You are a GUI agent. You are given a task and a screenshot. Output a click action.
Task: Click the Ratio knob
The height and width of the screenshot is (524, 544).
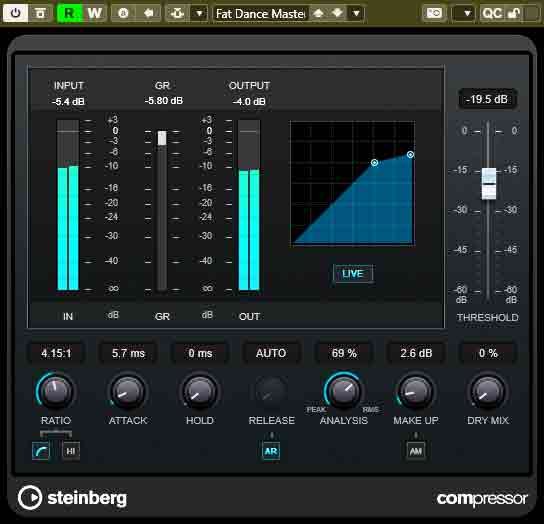[56, 391]
